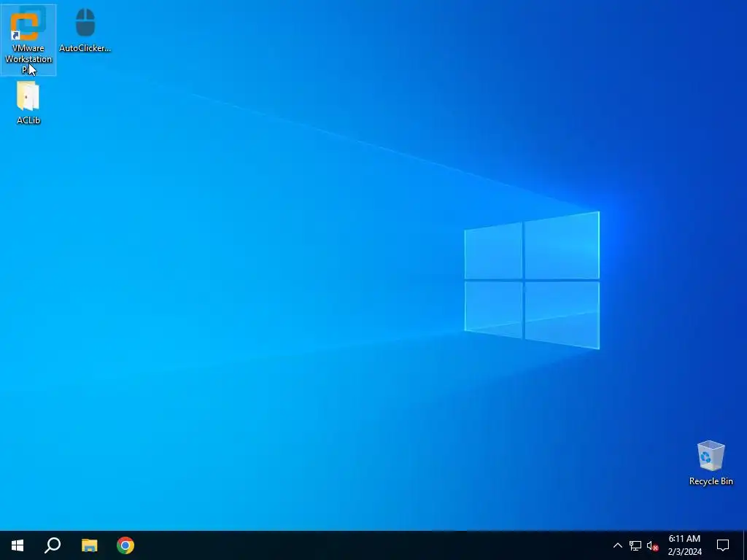Image resolution: width=747 pixels, height=560 pixels.
Task: Show hidden system tray icons
Action: [617, 545]
